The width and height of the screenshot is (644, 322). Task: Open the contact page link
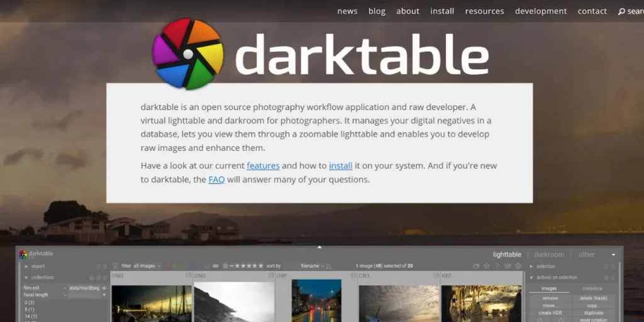point(592,11)
